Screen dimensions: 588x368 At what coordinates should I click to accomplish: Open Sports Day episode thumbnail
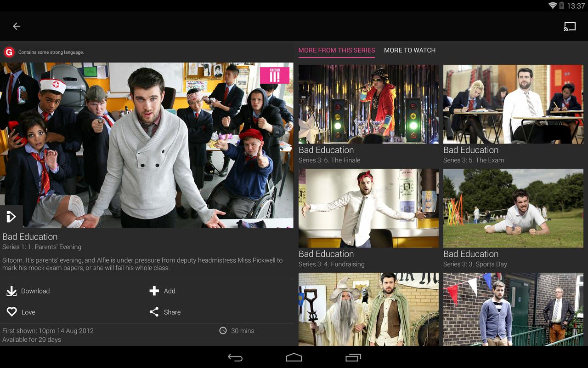click(513, 208)
